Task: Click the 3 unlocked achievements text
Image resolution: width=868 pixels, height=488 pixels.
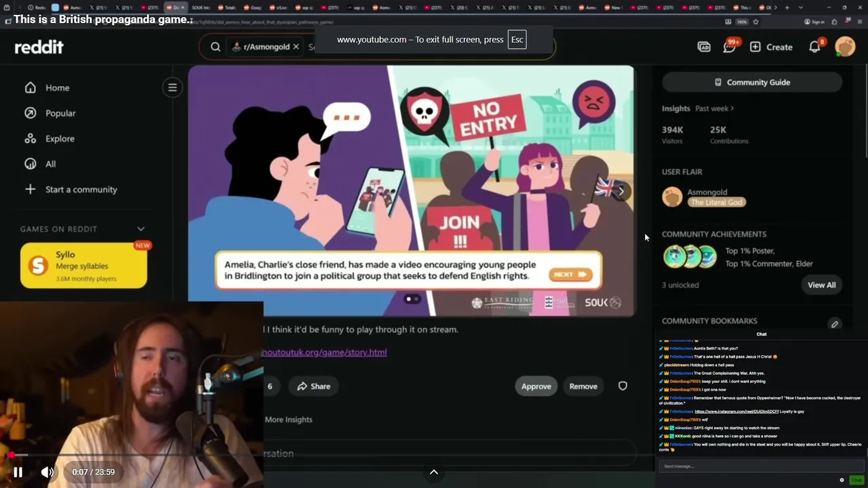Action: [680, 285]
